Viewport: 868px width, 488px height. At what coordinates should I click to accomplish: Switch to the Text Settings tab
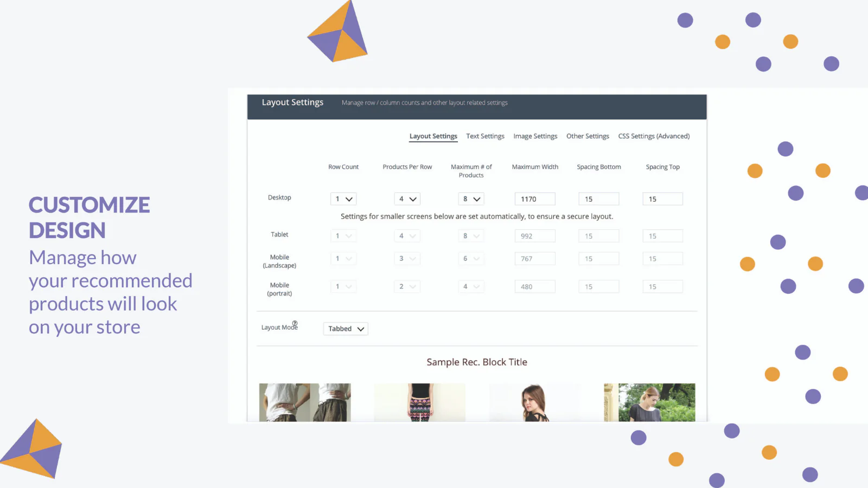point(485,136)
